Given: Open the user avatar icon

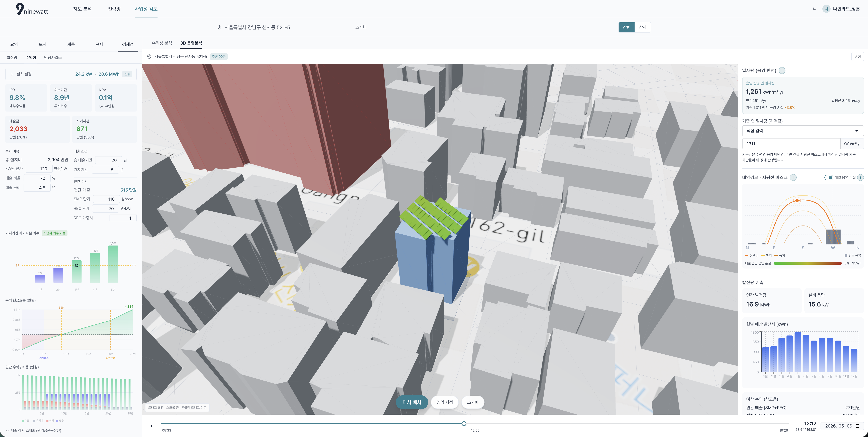Looking at the screenshot, I should point(826,9).
